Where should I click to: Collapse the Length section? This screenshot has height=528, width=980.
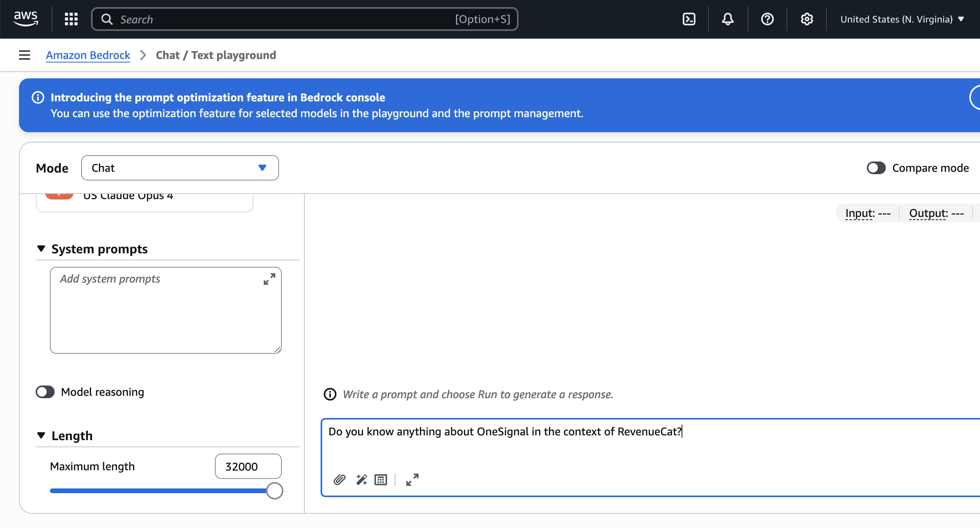41,435
